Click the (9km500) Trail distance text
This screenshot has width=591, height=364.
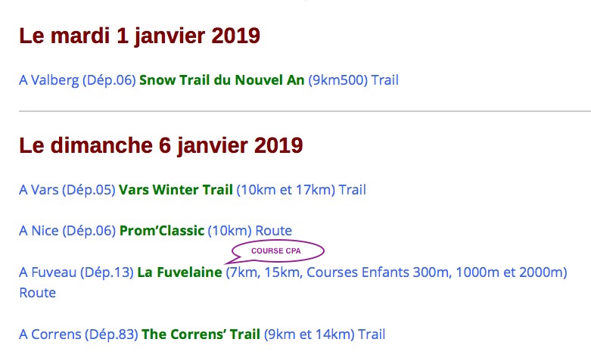353,80
